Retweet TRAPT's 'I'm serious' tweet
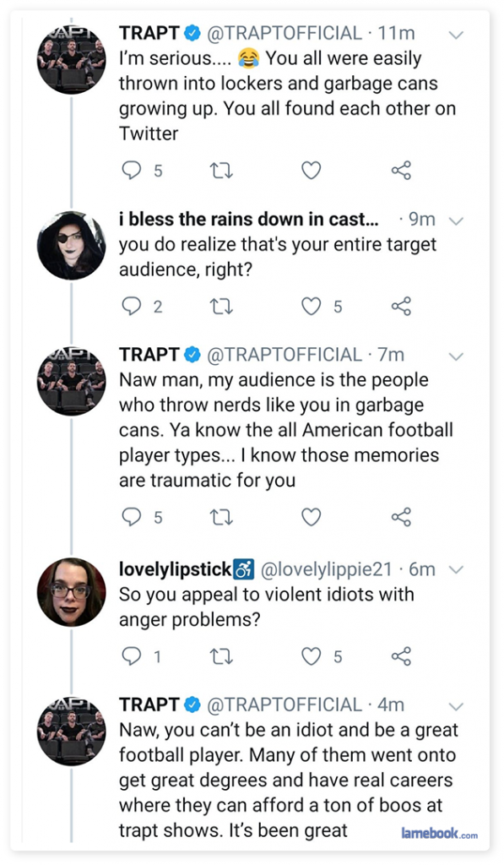 pyautogui.click(x=222, y=171)
